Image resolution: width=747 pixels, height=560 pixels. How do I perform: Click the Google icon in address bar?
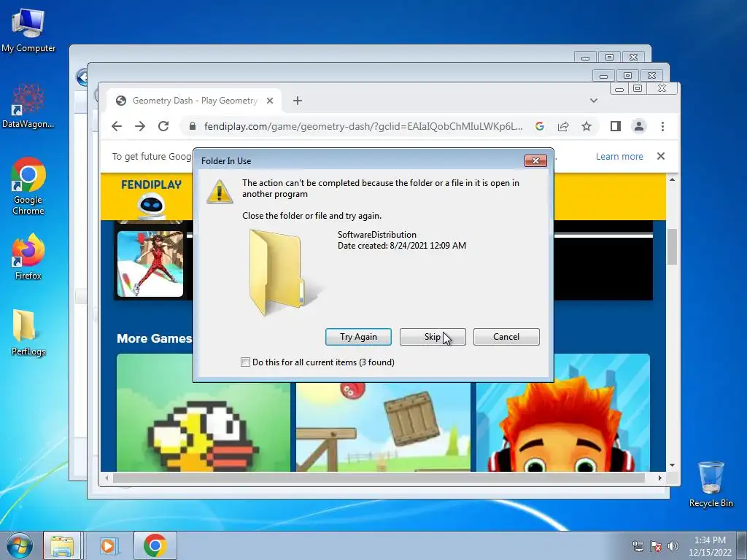coord(539,126)
